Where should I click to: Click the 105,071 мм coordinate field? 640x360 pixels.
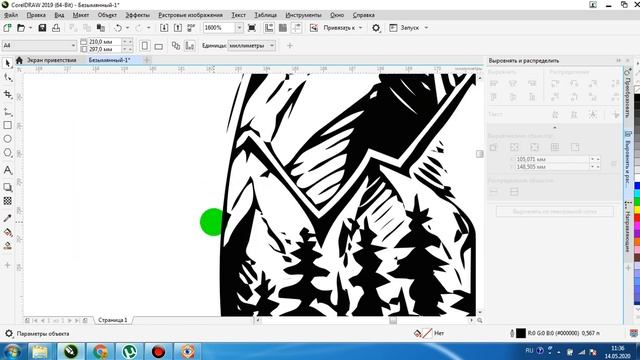552,159
